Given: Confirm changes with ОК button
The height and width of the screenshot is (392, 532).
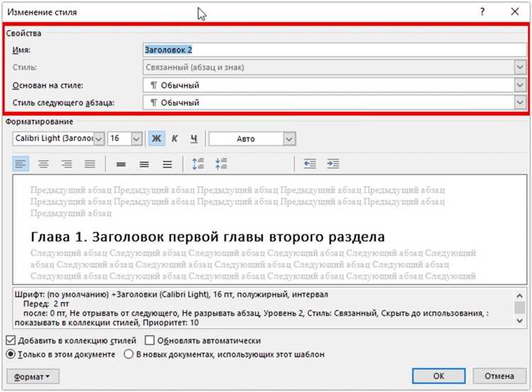Looking at the screenshot, I should [438, 376].
